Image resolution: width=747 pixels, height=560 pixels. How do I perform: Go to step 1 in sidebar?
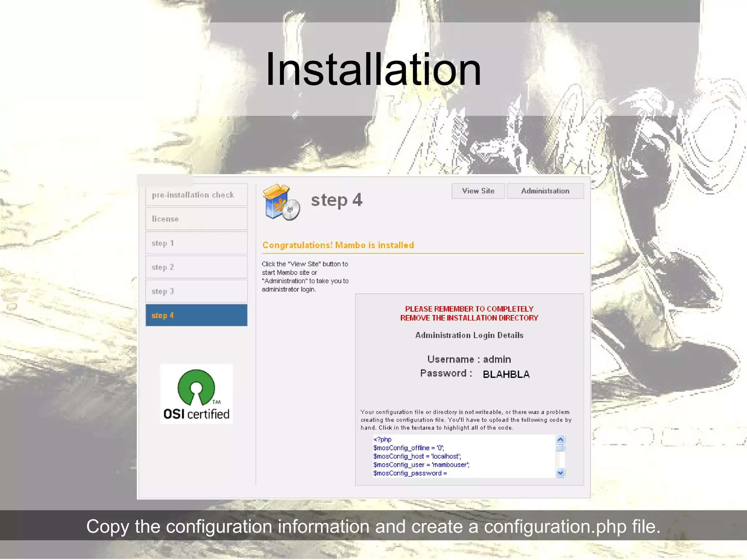pyautogui.click(x=196, y=243)
